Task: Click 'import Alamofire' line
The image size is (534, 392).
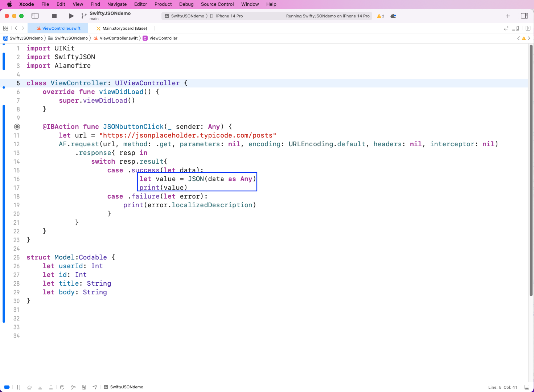Action: click(x=59, y=66)
